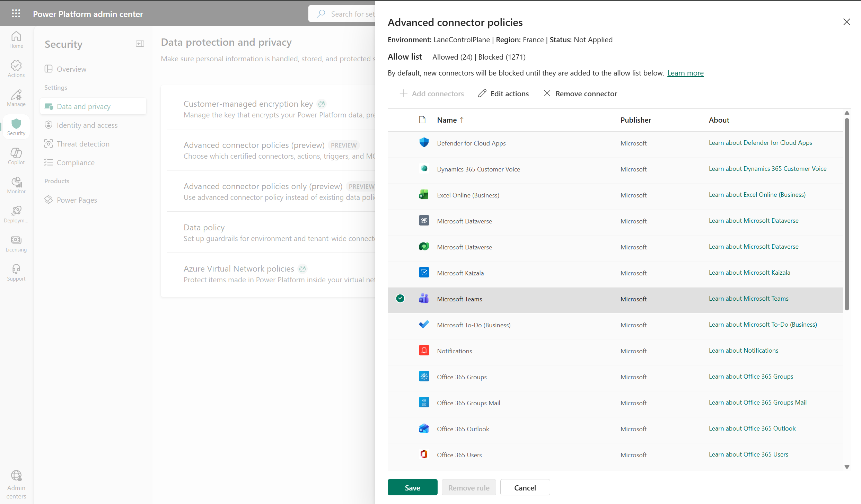Open Learn about Microsoft Kaizala link
This screenshot has width=861, height=504.
(749, 273)
